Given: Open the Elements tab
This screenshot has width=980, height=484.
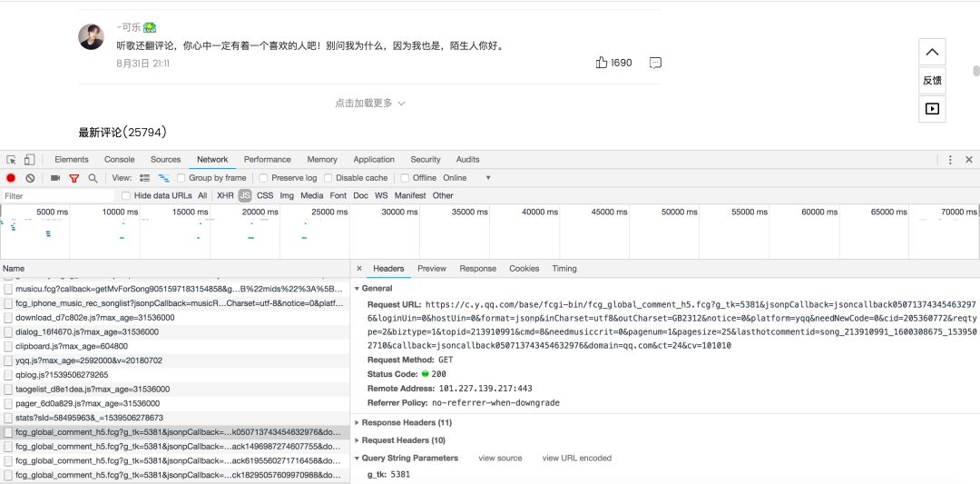Looking at the screenshot, I should [x=72, y=160].
